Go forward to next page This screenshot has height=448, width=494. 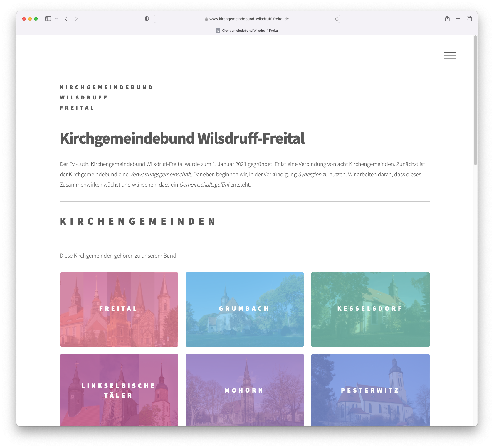pos(76,19)
